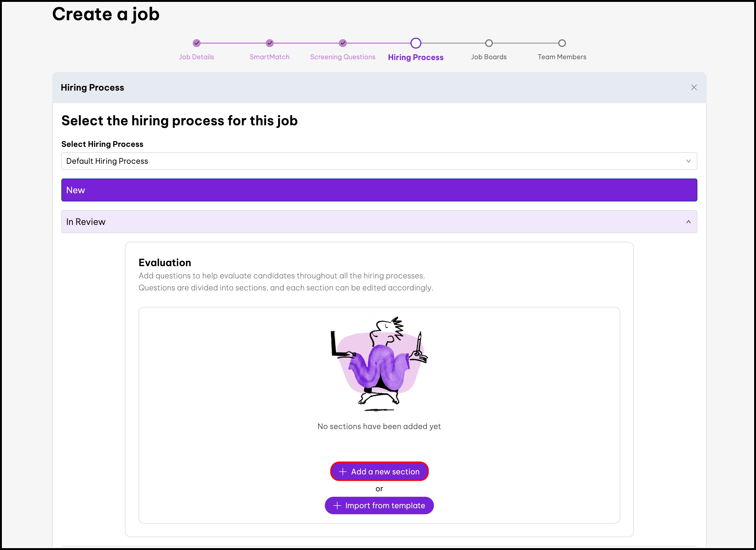Open the Select Hiring Process dropdown
The width and height of the screenshot is (756, 550).
(379, 161)
